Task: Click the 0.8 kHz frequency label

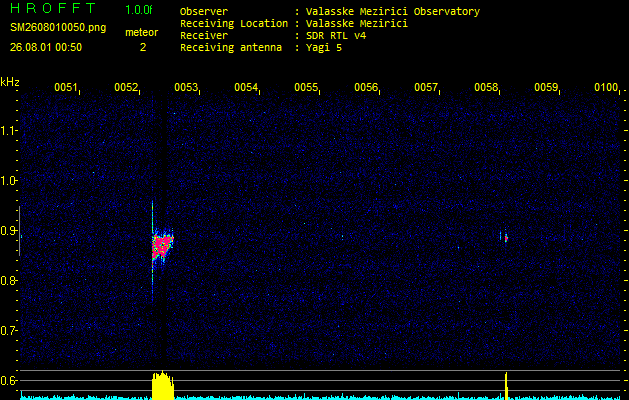Action: point(8,280)
